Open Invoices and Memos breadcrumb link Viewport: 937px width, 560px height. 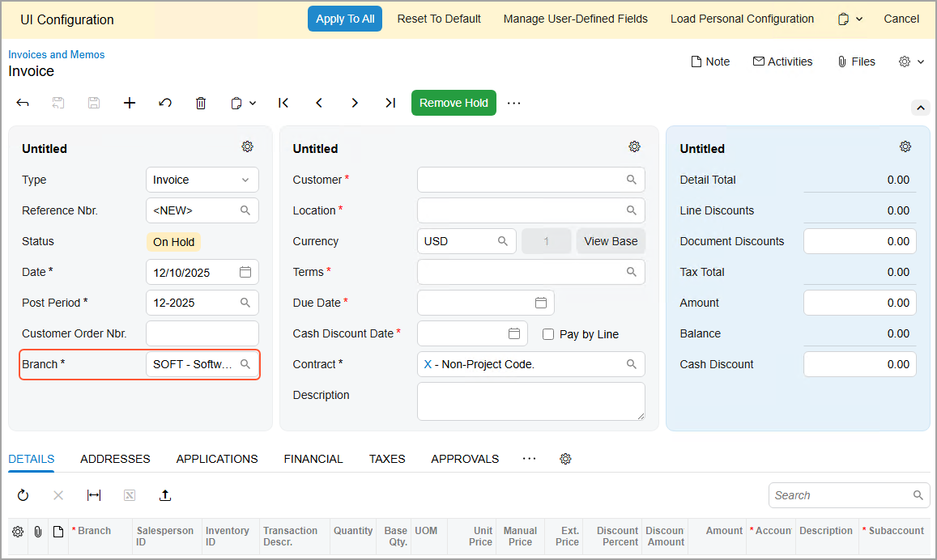pyautogui.click(x=56, y=54)
